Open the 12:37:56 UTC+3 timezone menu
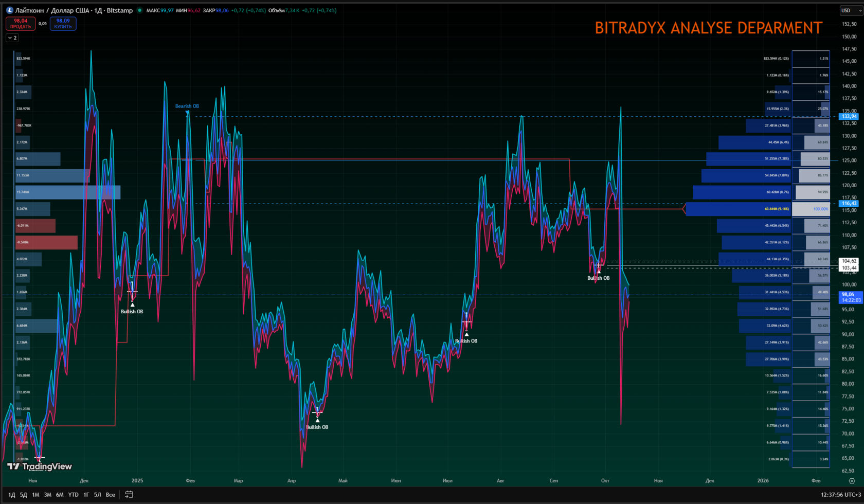 (x=841, y=495)
